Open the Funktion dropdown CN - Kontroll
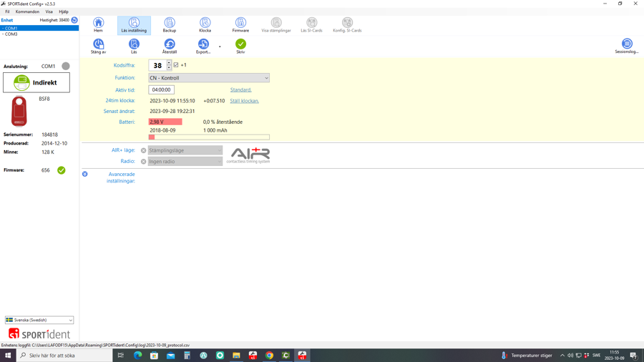Screen dimensions: 644x362 [x=209, y=78]
